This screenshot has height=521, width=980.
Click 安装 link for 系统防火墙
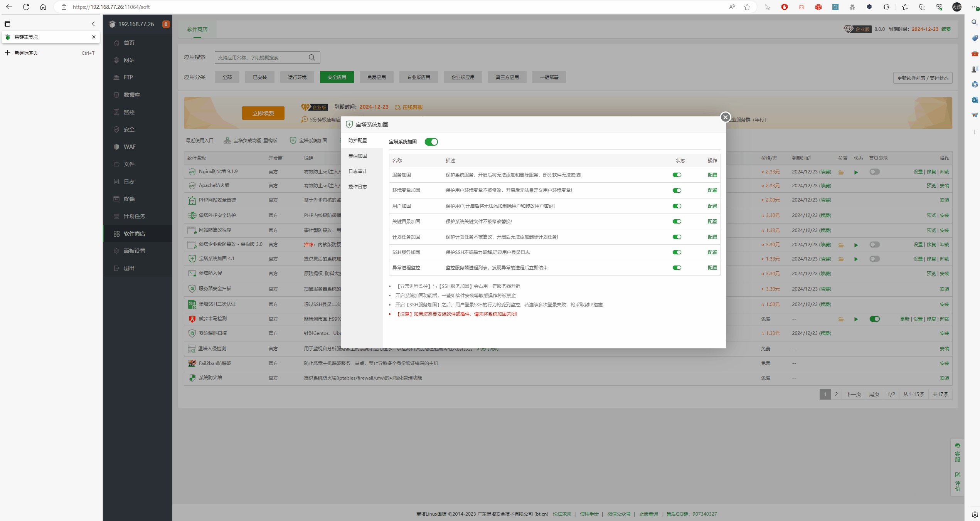pyautogui.click(x=945, y=378)
